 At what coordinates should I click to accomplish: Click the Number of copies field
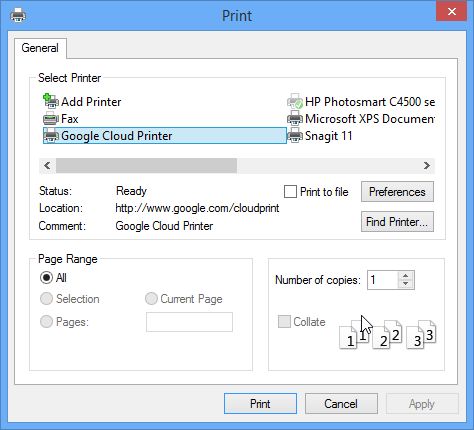(x=383, y=280)
